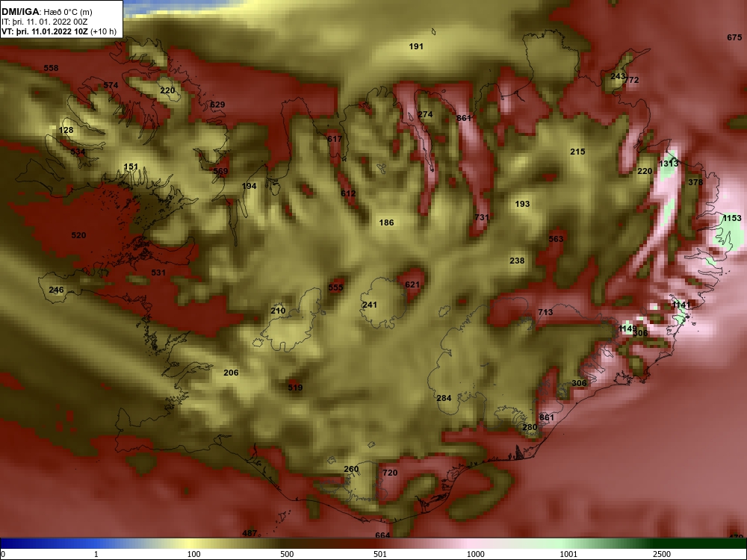Click the map value 246
This screenshot has width=747, height=560.
tap(56, 290)
